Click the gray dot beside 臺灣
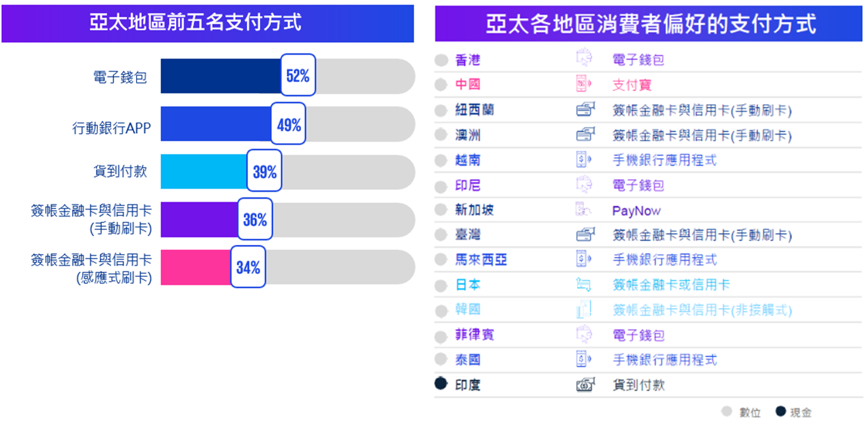Screen dimensions: 868x426 coord(442,236)
